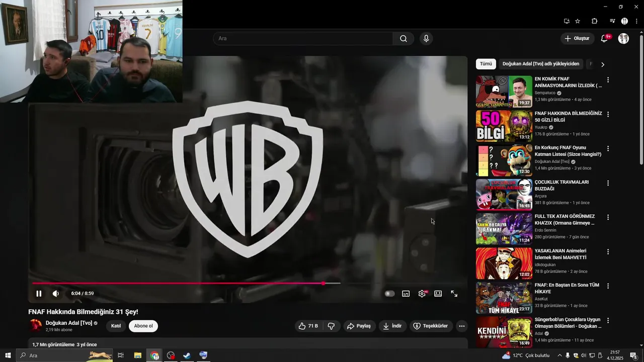Open Steam from the taskbar

pos(187,355)
